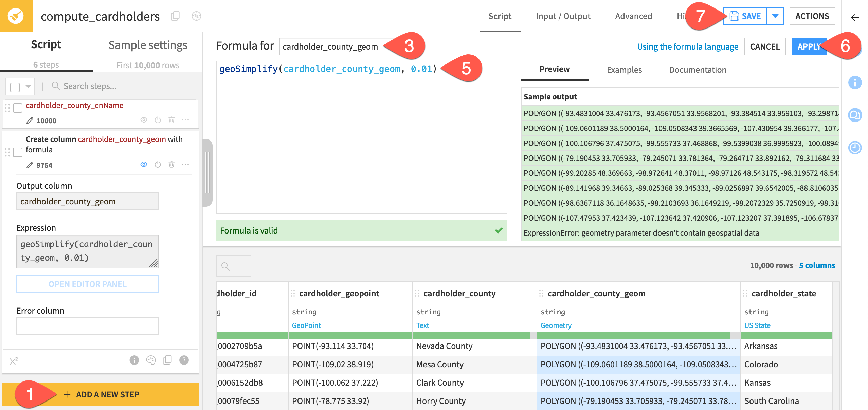
Task: Change the Geometry meaning of cardholder_county_geom
Action: point(556,325)
